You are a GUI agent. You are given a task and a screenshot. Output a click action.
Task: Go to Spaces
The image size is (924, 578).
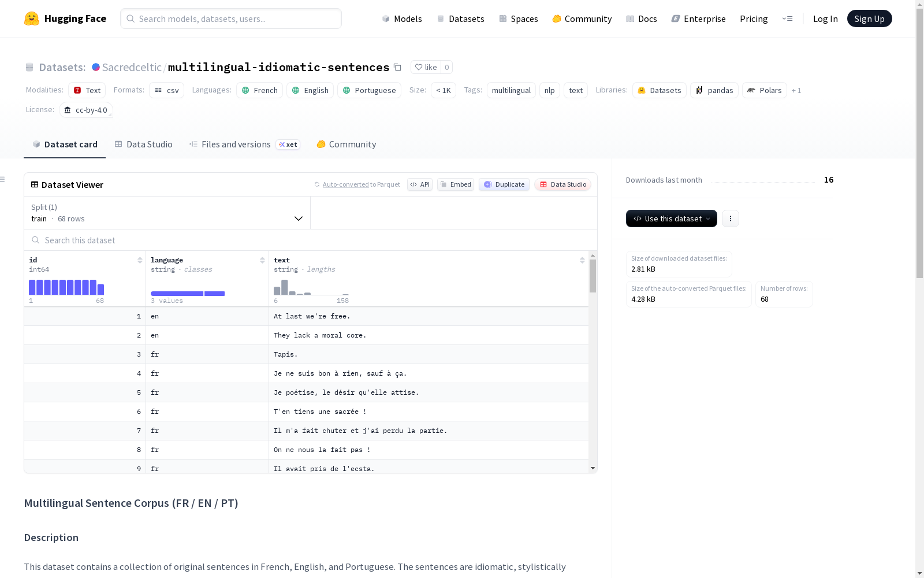(519, 18)
